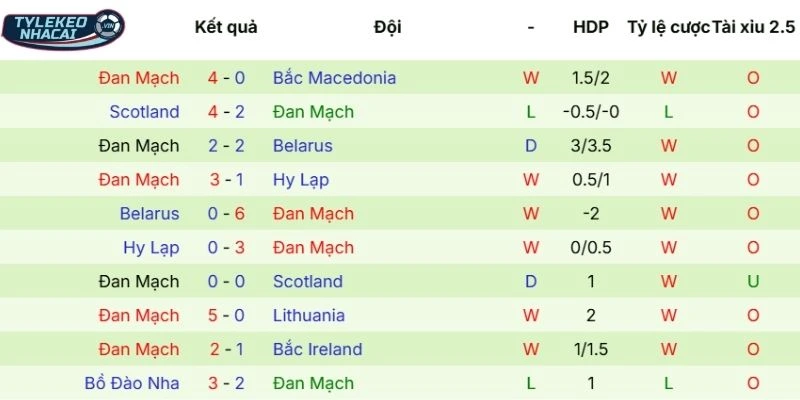Viewport: 800px width, 400px height.
Task: Click the Kết quả column header
Action: coord(225,27)
